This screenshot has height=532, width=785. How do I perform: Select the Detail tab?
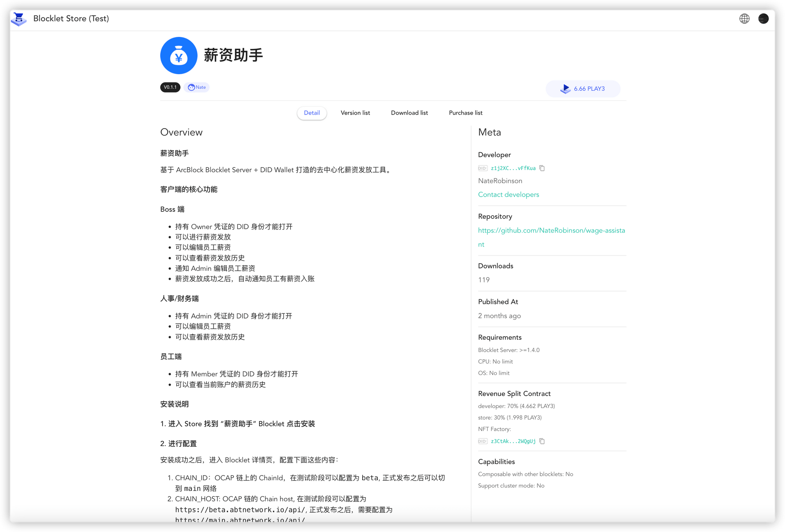pos(312,113)
